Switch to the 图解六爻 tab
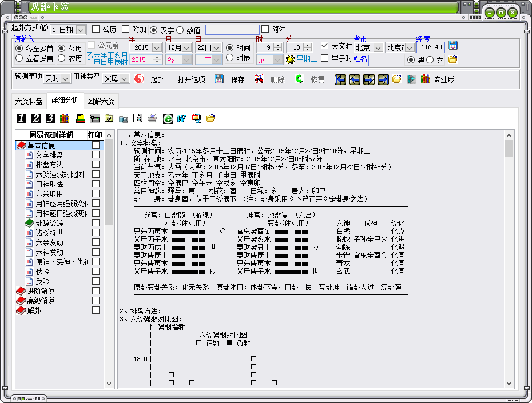This screenshot has width=532, height=403. [101, 101]
